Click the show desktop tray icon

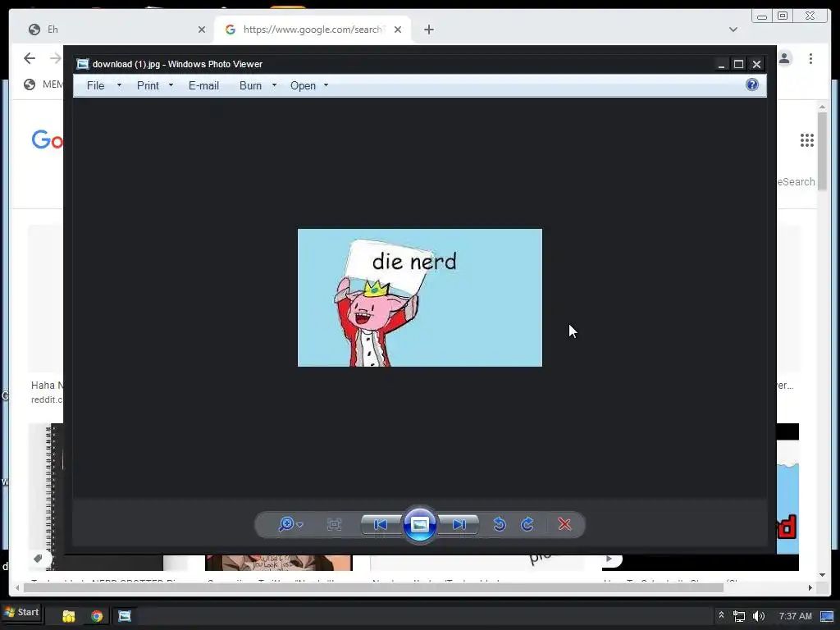pyautogui.click(x=827, y=616)
